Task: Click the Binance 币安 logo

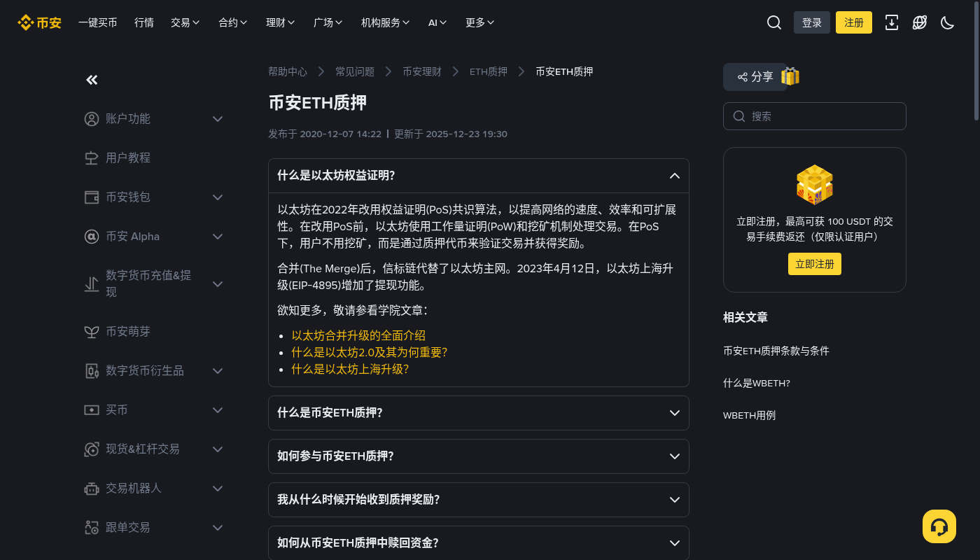Action: 39,22
